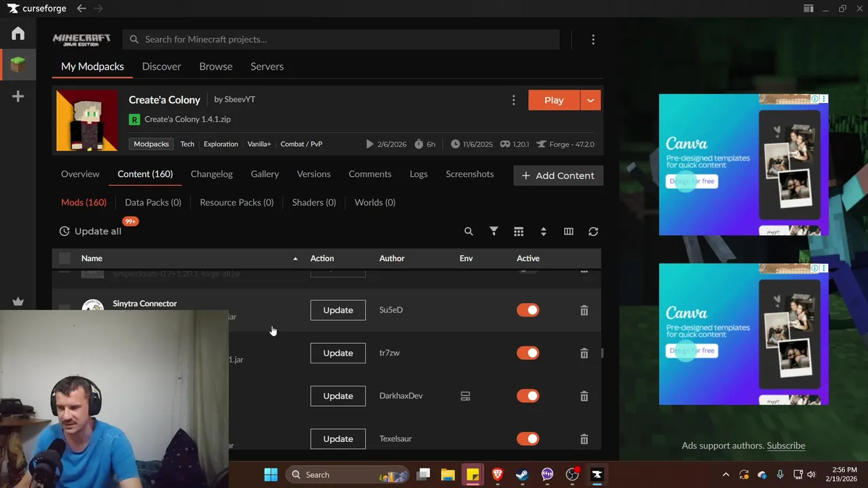Open the OBS icon on the taskbar

coord(572,474)
